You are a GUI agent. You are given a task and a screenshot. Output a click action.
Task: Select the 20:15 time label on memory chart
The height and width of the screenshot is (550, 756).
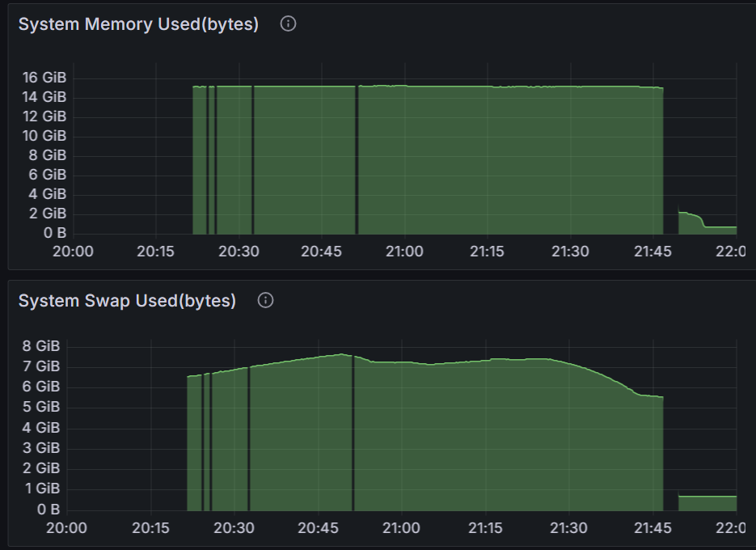pyautogui.click(x=156, y=252)
